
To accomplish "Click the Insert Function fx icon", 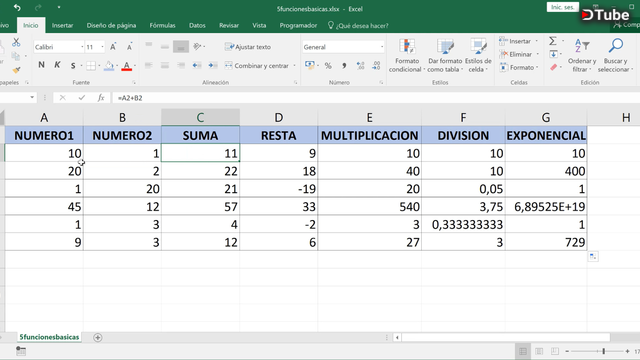I will point(101,98).
